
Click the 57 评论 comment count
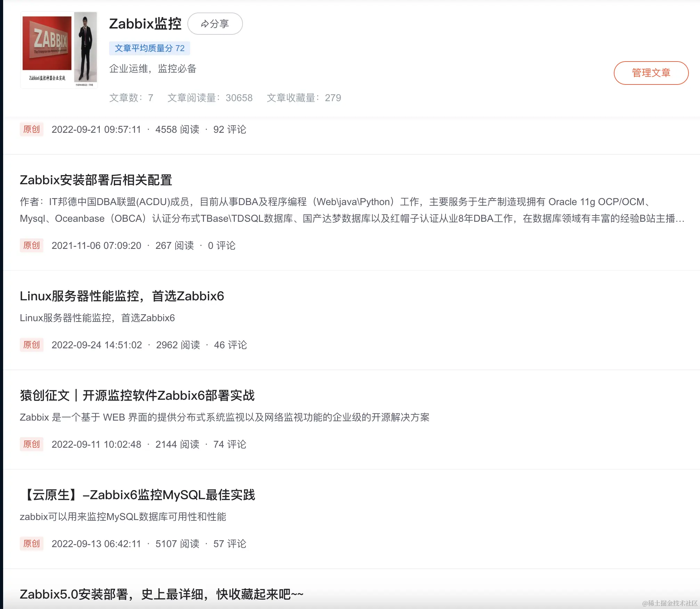[x=229, y=544]
